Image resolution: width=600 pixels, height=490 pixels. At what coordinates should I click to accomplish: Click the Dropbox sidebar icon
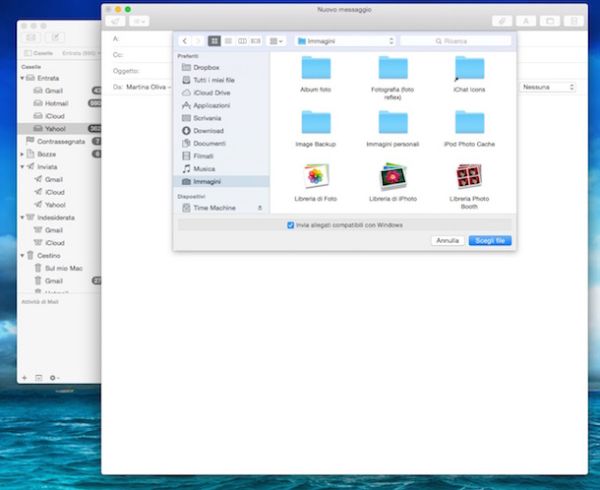coord(186,67)
